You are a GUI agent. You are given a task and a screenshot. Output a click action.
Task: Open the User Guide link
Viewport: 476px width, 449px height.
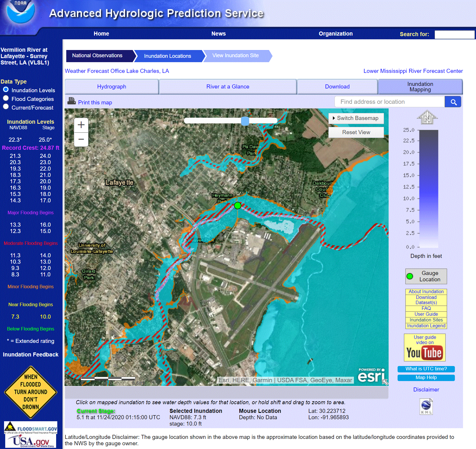426,314
